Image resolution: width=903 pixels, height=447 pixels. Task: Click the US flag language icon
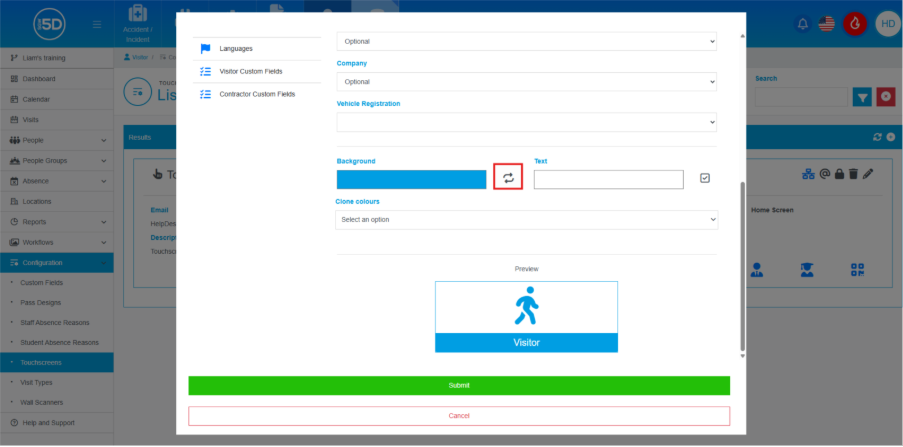pyautogui.click(x=826, y=24)
